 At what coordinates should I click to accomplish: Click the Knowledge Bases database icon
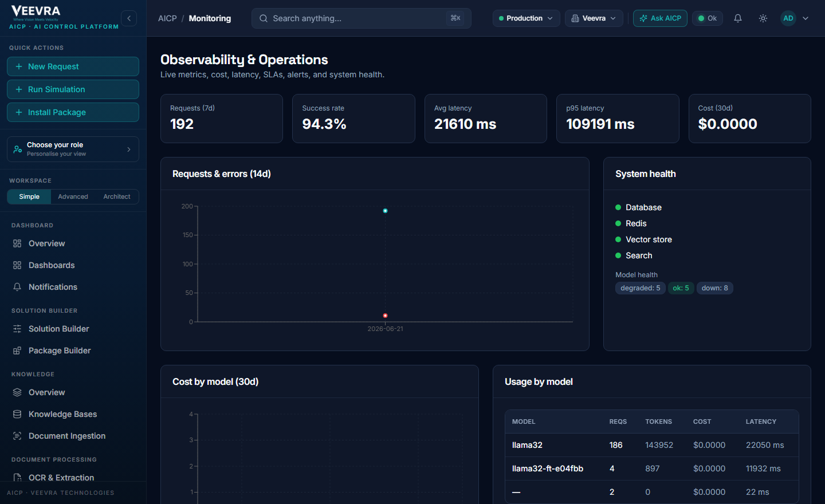point(17,414)
